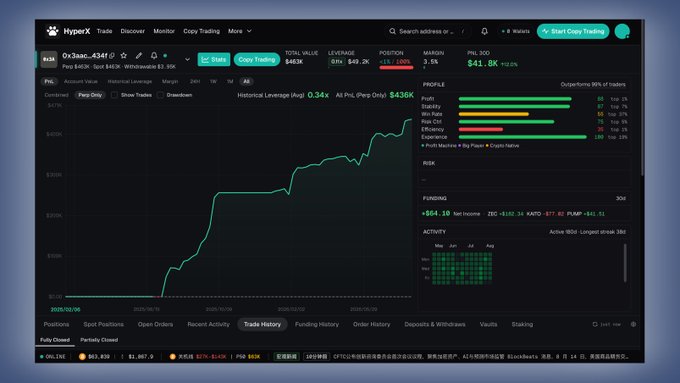Expand the More dropdown menu

[x=239, y=31]
